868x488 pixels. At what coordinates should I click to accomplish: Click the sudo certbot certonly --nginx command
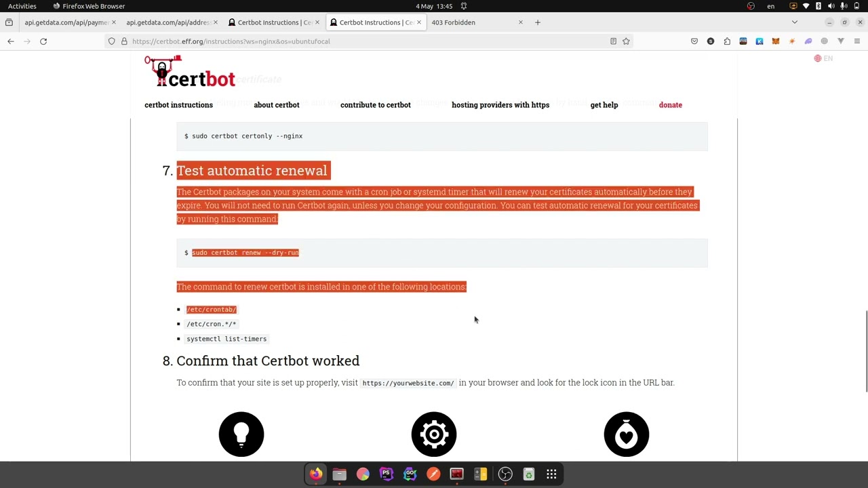tap(248, 136)
